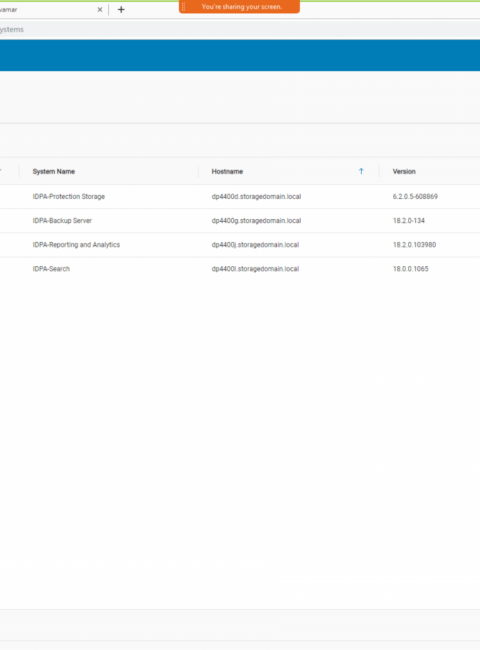Click version 18.0.0.1065
This screenshot has height=650, width=480.
[x=410, y=269]
